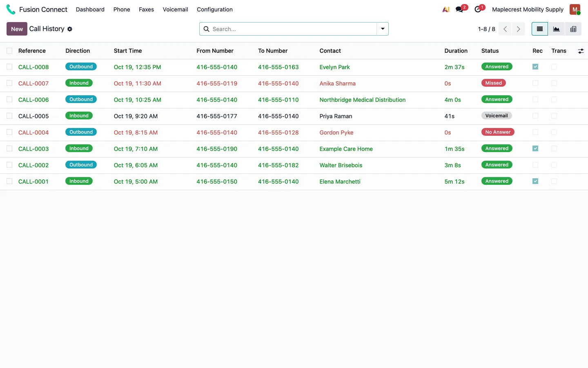Open the Phone menu
Viewport: 588px width, 368px height.
[x=122, y=9]
